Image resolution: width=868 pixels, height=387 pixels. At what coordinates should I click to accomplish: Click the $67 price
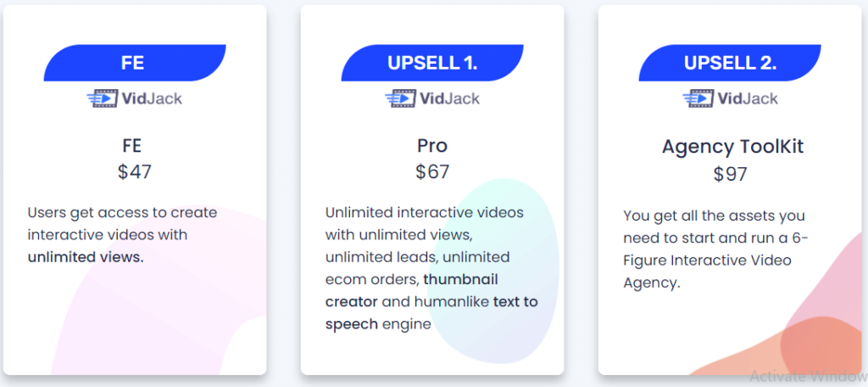[432, 172]
